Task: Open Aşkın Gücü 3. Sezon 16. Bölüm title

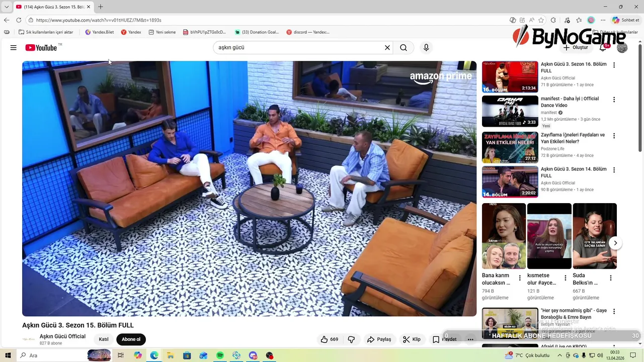Action: coord(574,67)
